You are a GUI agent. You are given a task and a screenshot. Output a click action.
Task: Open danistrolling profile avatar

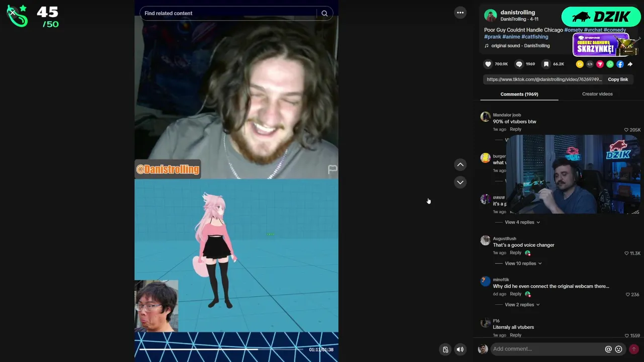491,16
